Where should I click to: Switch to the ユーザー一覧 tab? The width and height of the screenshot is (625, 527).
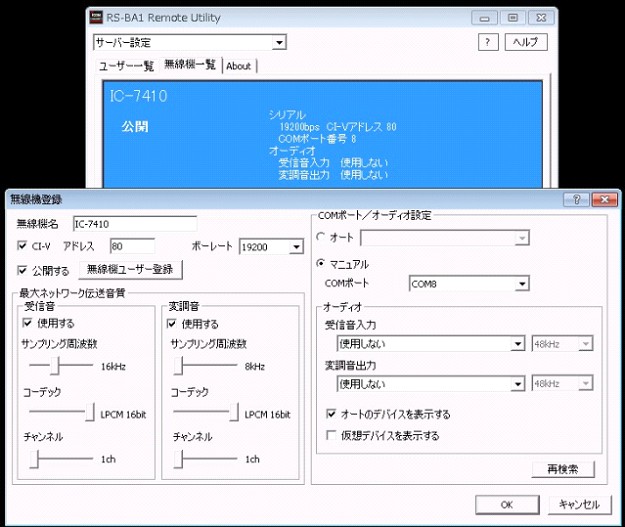pos(126,66)
